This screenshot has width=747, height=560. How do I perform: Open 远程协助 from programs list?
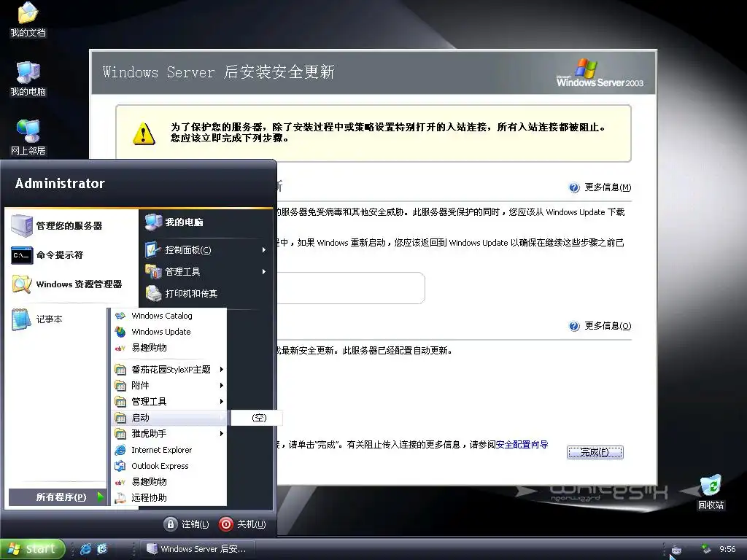coord(169,497)
